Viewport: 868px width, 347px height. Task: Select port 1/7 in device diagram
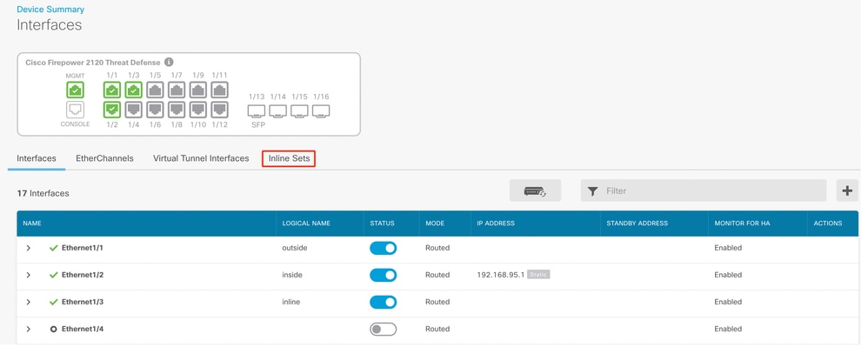(177, 90)
